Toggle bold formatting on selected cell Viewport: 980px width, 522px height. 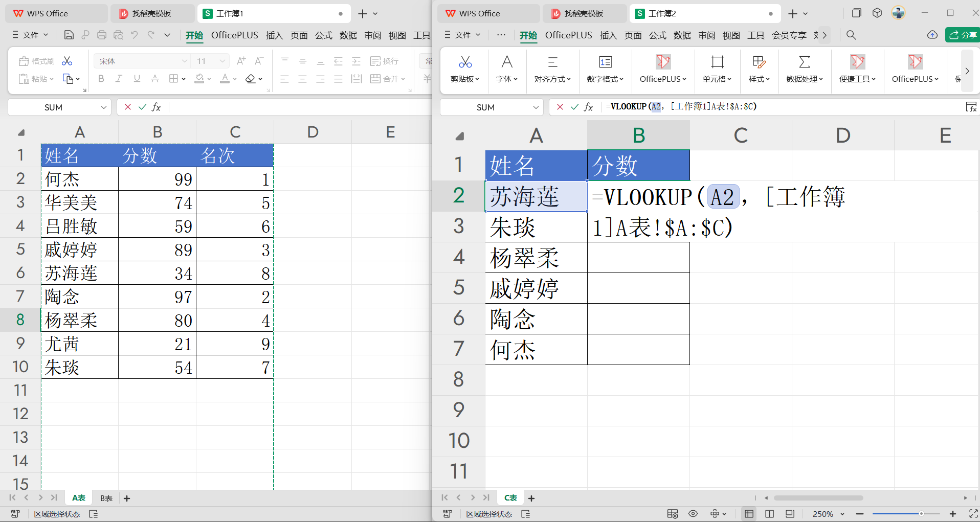pyautogui.click(x=101, y=78)
